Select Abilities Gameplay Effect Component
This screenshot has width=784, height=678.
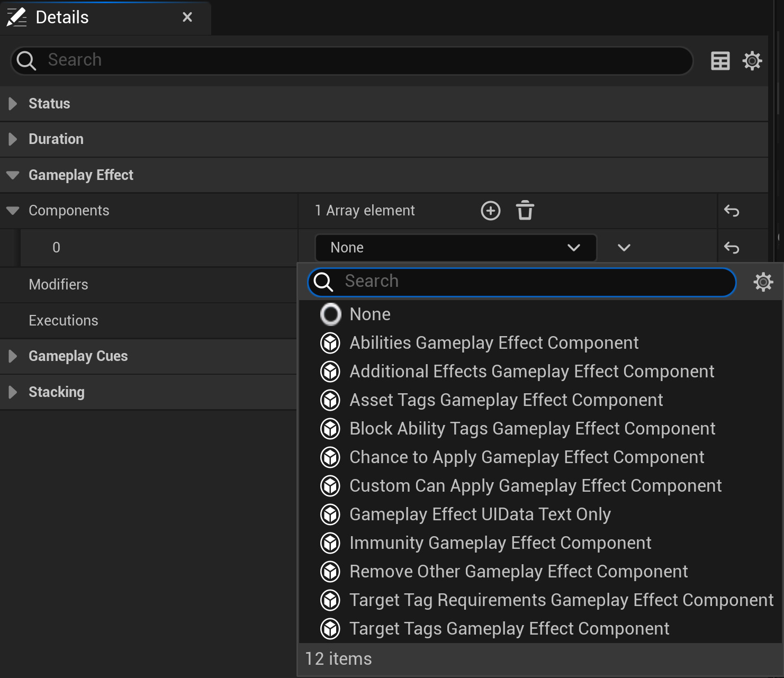pos(540,343)
